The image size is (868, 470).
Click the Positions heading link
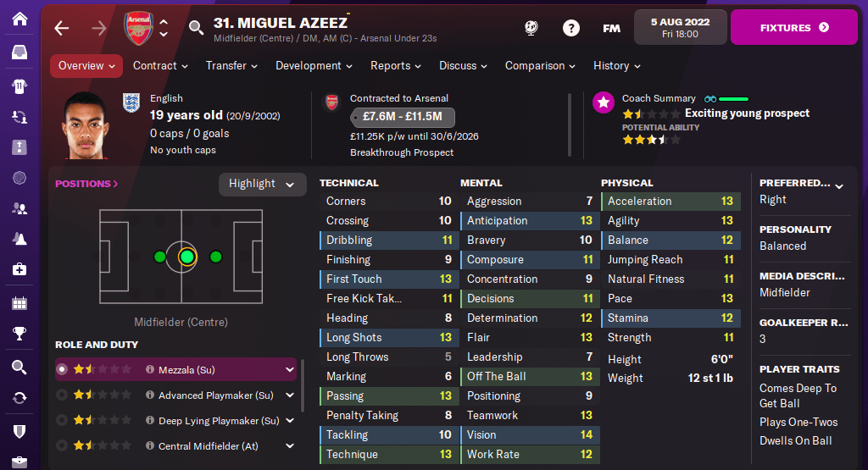tap(86, 184)
